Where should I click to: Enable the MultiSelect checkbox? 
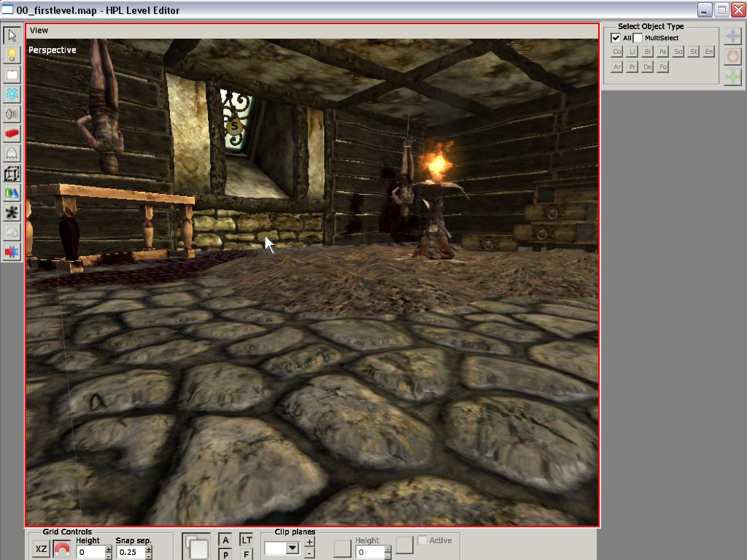pyautogui.click(x=638, y=38)
